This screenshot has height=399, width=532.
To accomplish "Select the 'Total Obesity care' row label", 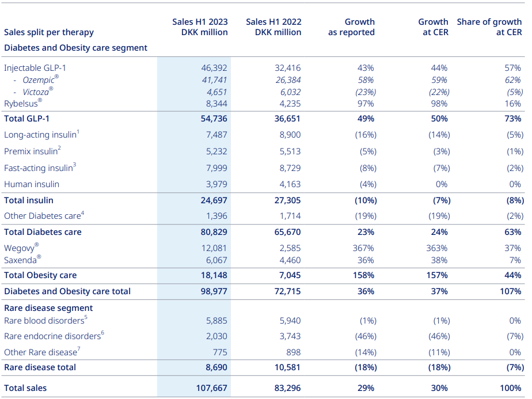I will tap(40, 275).
